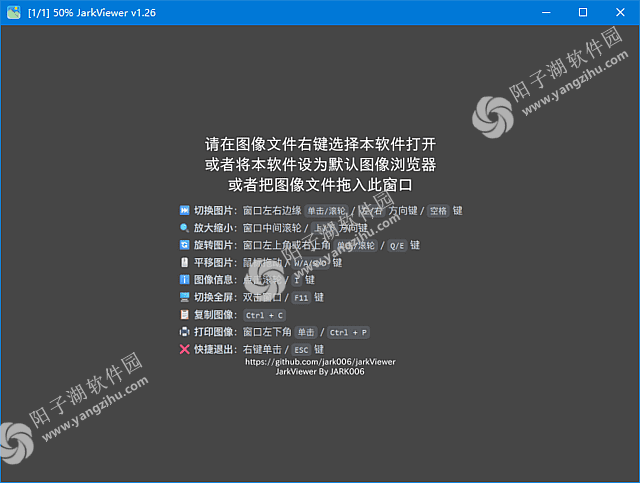Click the '窗口左右边缘' text
Viewport: 640px width, 483px height.
pyautogui.click(x=272, y=210)
